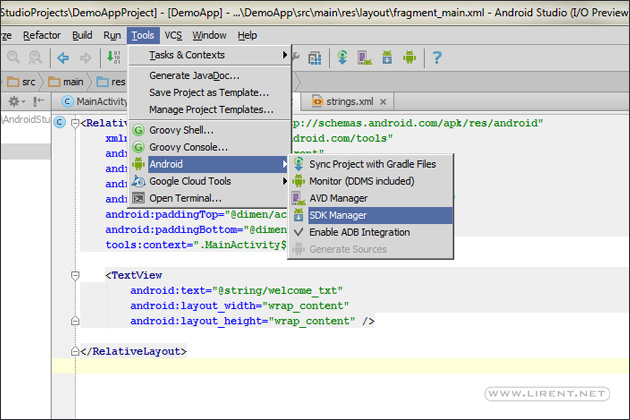Image resolution: width=630 pixels, height=420 pixels.
Task: Choose Open Terminal... menu entry
Action: pos(209,198)
